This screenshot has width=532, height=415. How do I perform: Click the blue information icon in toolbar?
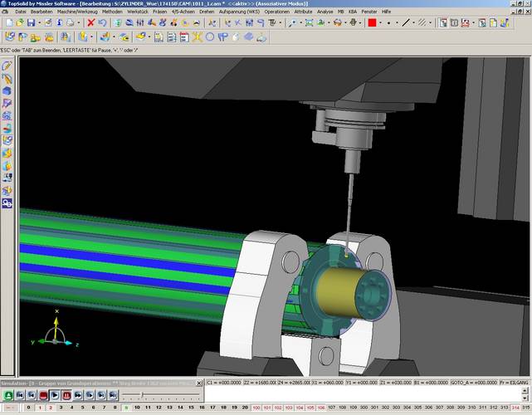60,22
